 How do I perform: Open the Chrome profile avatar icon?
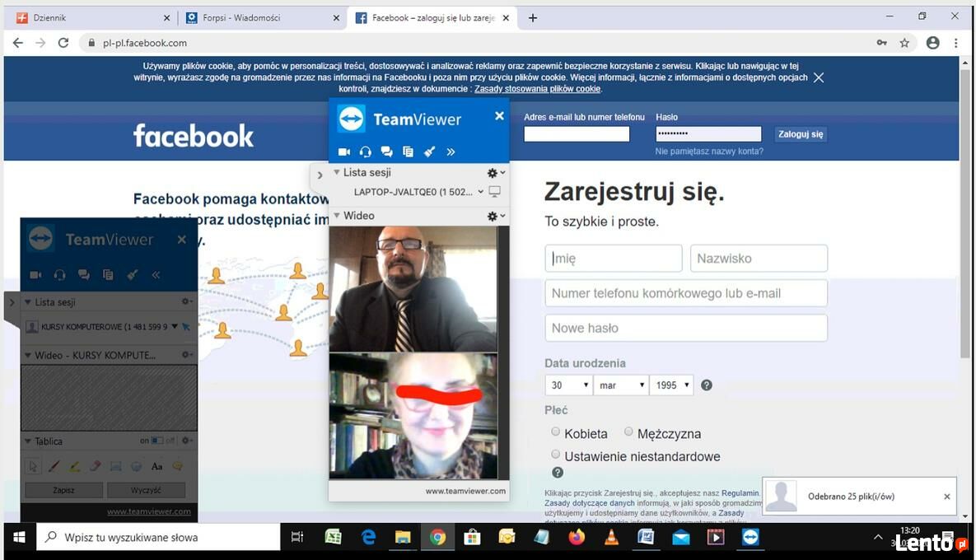pos(932,43)
